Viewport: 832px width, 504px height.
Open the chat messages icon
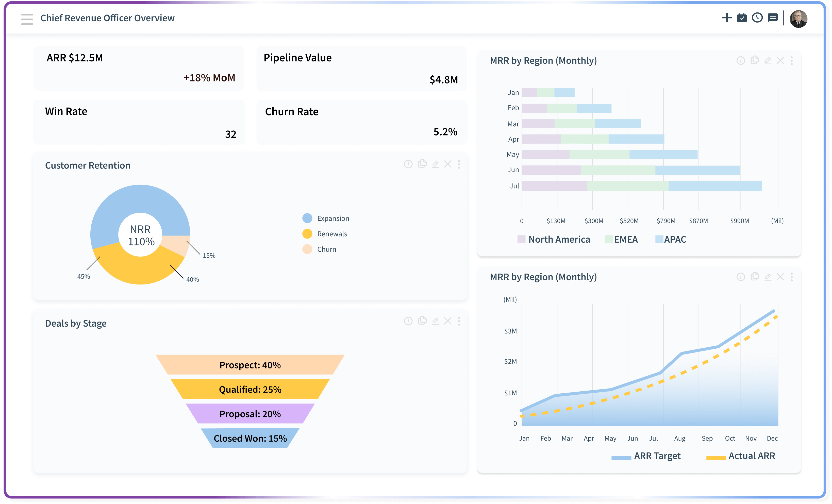point(773,18)
